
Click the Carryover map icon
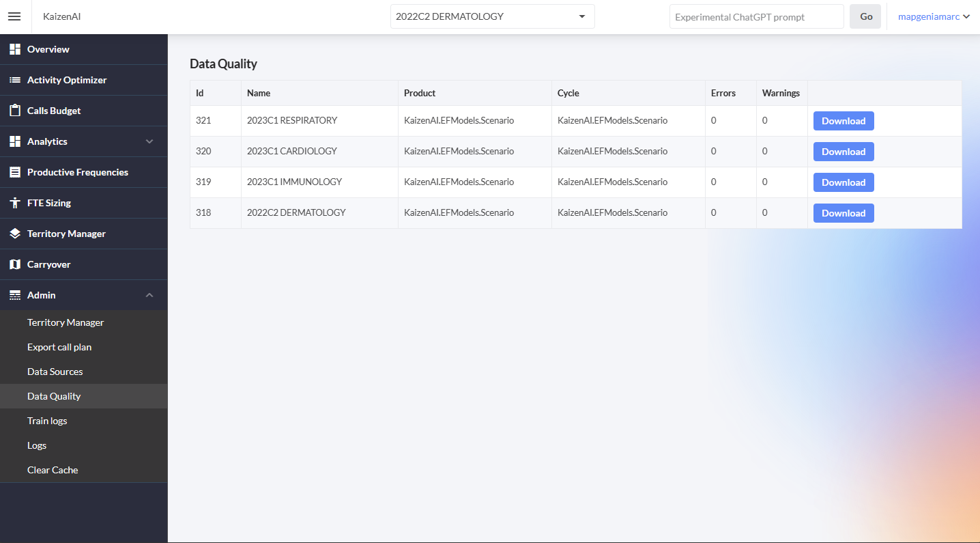point(14,264)
